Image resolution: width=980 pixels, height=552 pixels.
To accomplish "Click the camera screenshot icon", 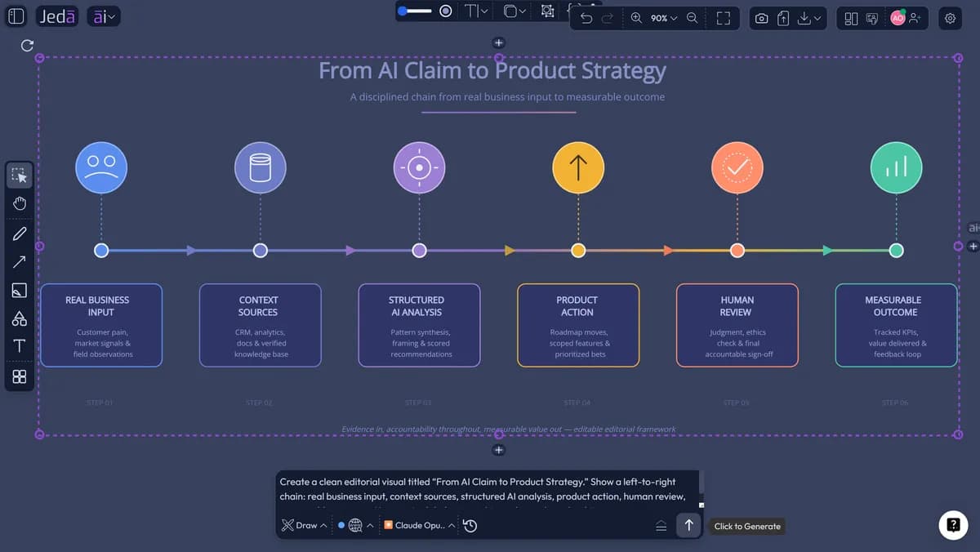I will tap(761, 18).
